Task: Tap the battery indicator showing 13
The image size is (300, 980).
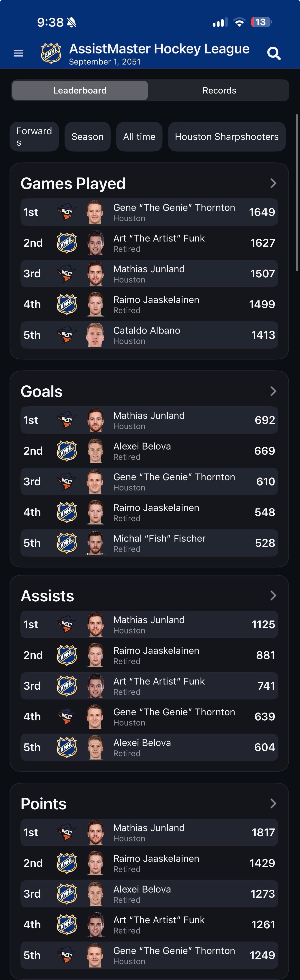Action: (x=261, y=22)
